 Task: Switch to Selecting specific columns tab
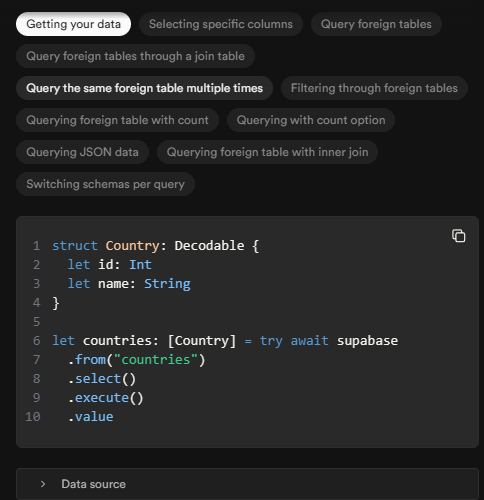coord(221,24)
